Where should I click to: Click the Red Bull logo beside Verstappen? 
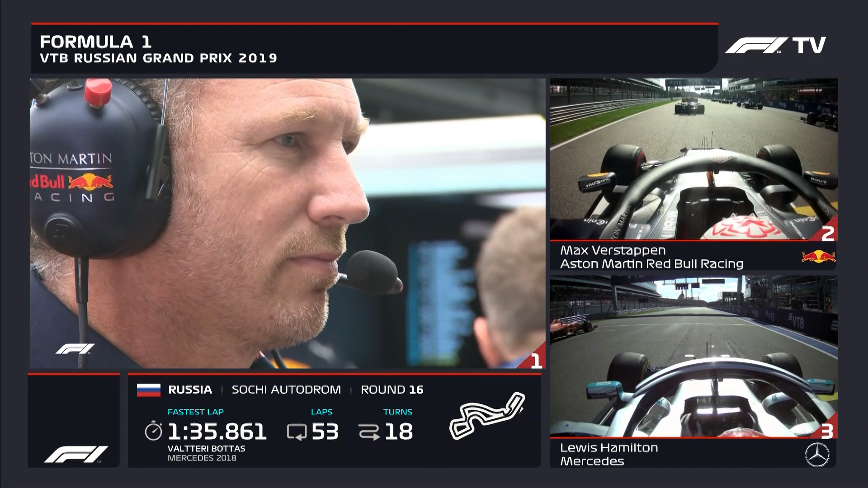tap(818, 257)
